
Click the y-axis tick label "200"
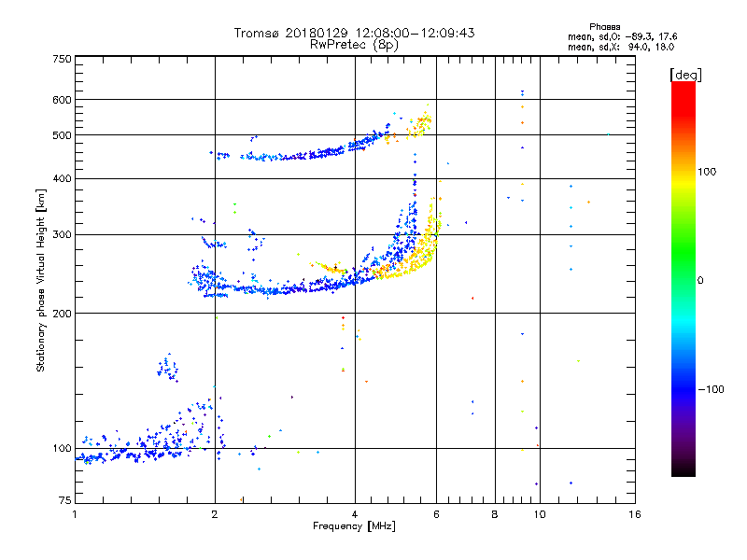[x=63, y=314]
